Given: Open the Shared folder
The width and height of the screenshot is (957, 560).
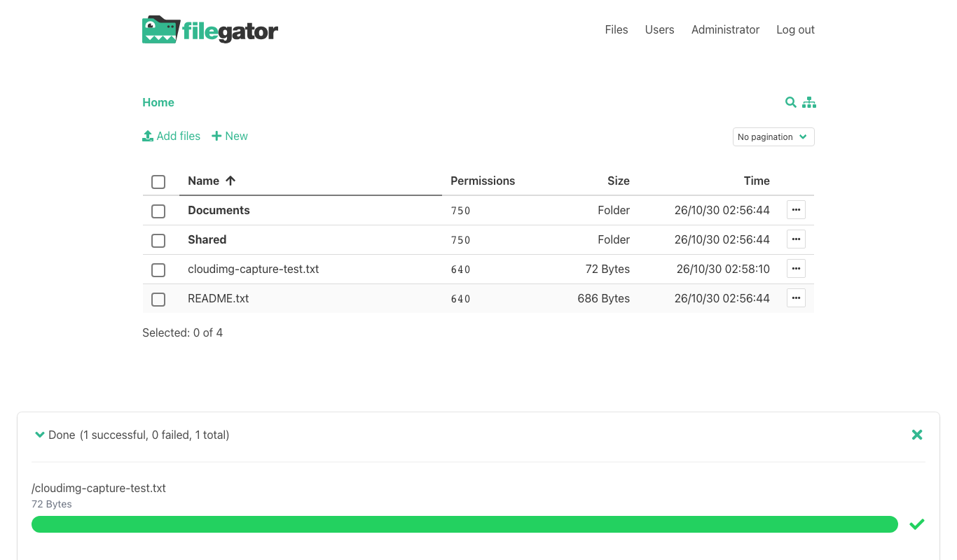Looking at the screenshot, I should [207, 239].
